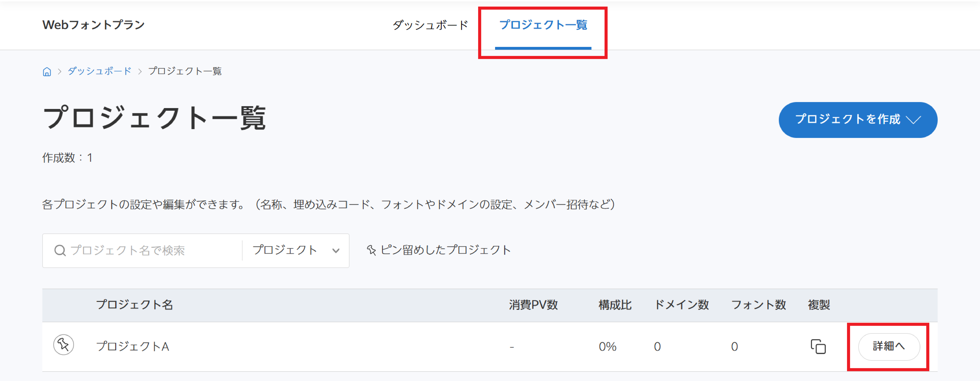Click the フォント数 column header
The image size is (980, 381).
click(x=758, y=305)
